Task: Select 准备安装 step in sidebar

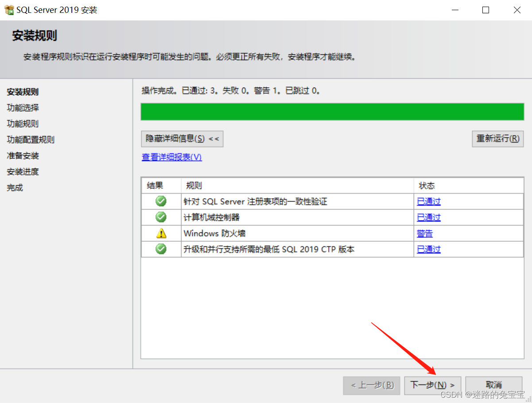Action: tap(23, 155)
